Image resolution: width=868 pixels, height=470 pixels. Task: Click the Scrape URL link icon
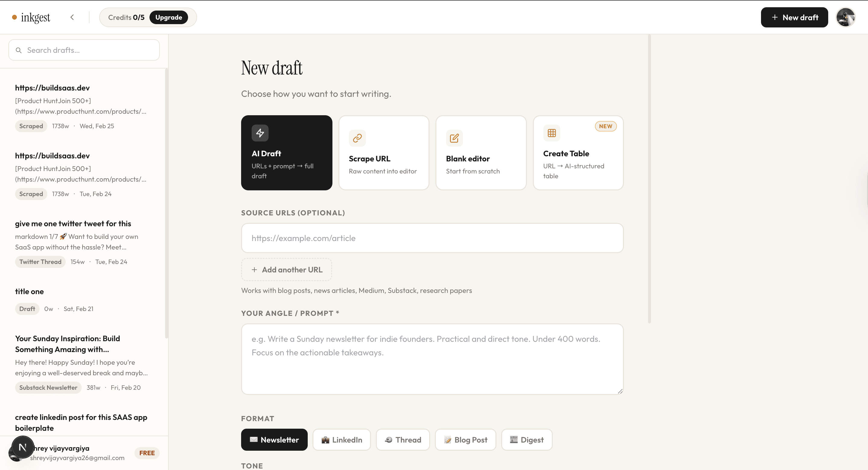(357, 138)
